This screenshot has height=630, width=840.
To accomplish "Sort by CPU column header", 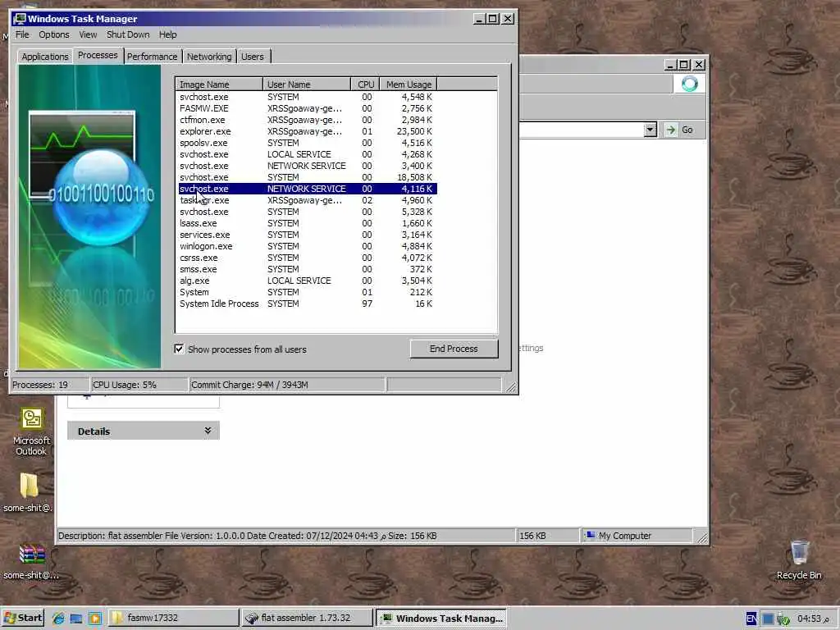I will point(365,84).
